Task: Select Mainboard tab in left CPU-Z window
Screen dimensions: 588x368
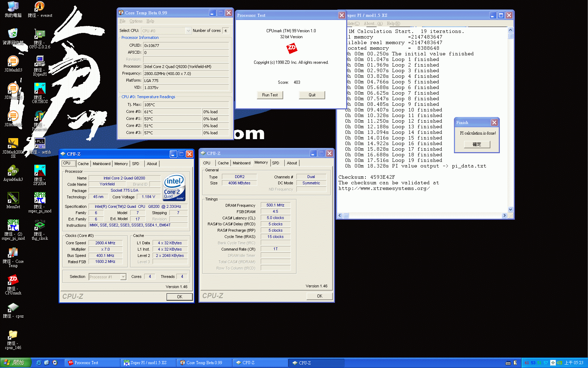Action: point(101,164)
